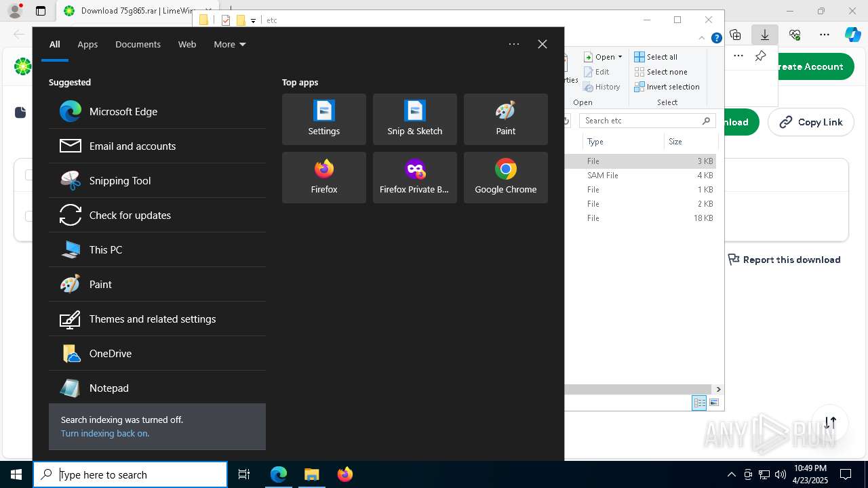The width and height of the screenshot is (868, 488).
Task: Launch Paint from the Suggested list
Action: (x=157, y=284)
